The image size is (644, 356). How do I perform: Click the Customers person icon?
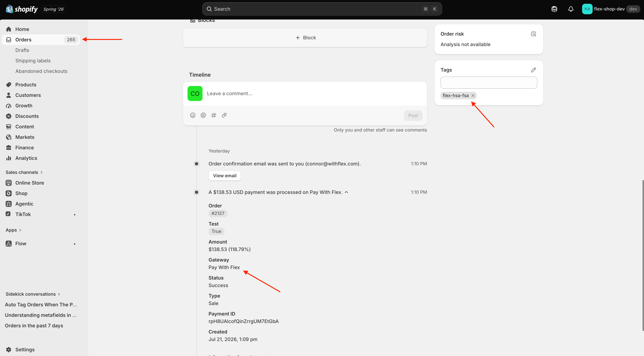(9, 95)
